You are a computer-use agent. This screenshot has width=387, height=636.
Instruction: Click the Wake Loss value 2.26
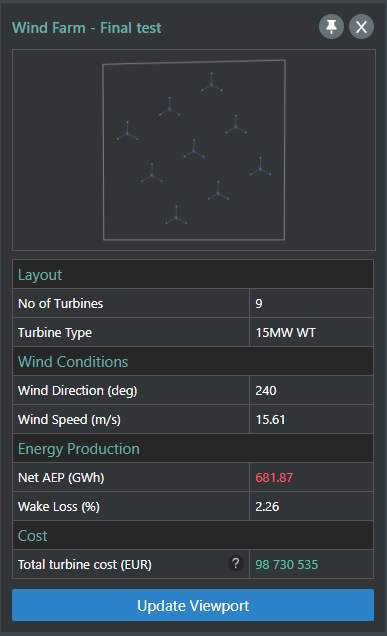(x=267, y=507)
